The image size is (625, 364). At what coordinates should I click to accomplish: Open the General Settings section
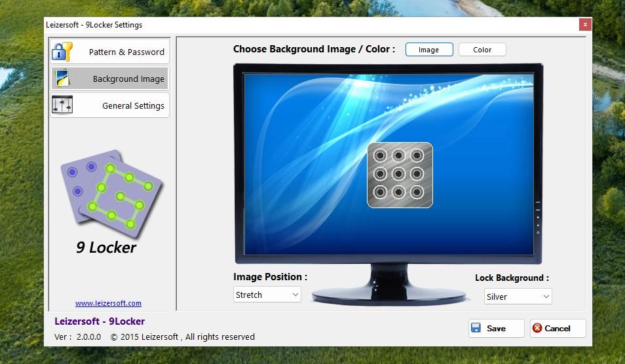(109, 105)
